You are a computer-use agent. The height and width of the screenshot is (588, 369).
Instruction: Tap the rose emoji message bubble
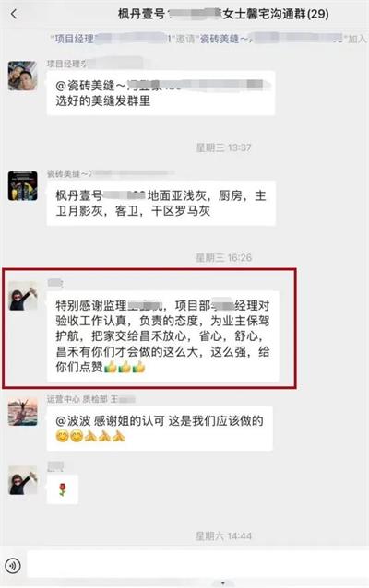click(x=63, y=489)
